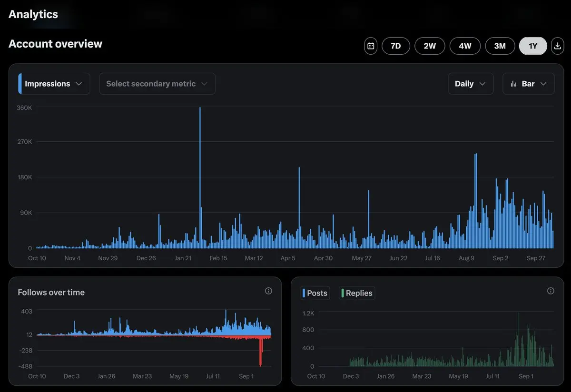
Task: Open the calendar date range picker
Action: (371, 46)
